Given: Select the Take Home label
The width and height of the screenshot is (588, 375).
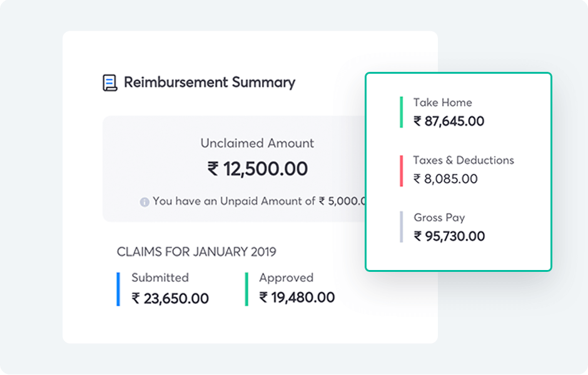Looking at the screenshot, I should tap(442, 102).
